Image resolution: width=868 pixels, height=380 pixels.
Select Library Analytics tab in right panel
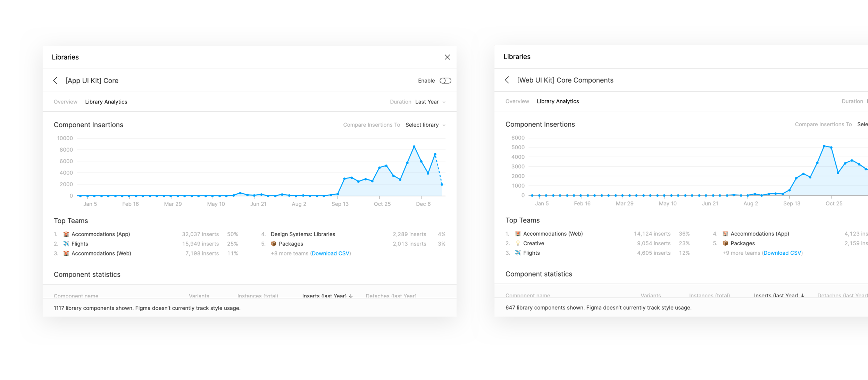click(558, 101)
